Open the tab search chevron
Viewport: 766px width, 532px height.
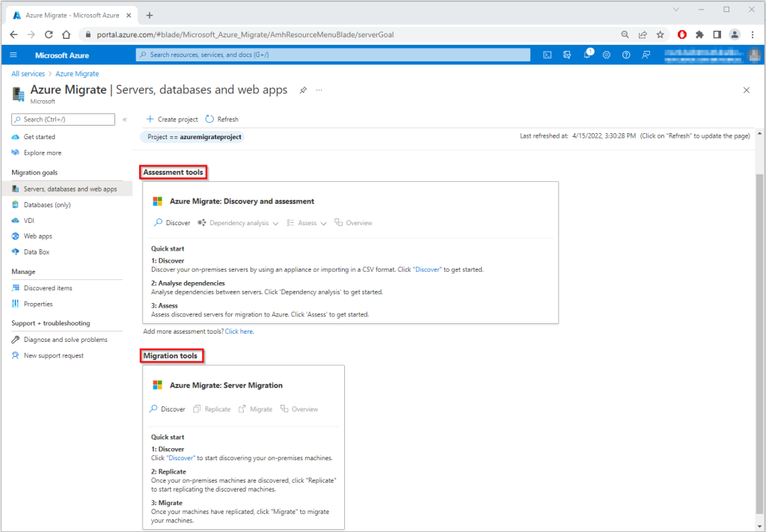tap(676, 9)
